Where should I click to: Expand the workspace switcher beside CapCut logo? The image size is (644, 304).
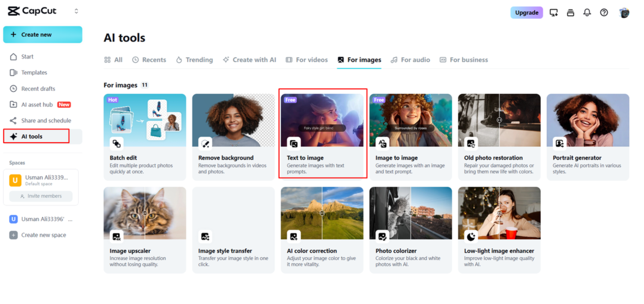pyautogui.click(x=76, y=11)
